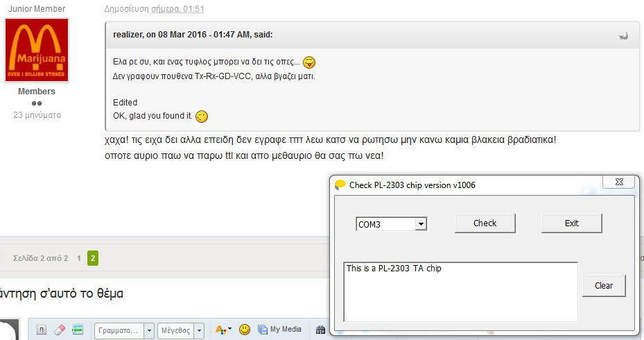The height and width of the screenshot is (340, 644).
Task: Click the Exit button in PL-2303 dialog
Action: (572, 223)
